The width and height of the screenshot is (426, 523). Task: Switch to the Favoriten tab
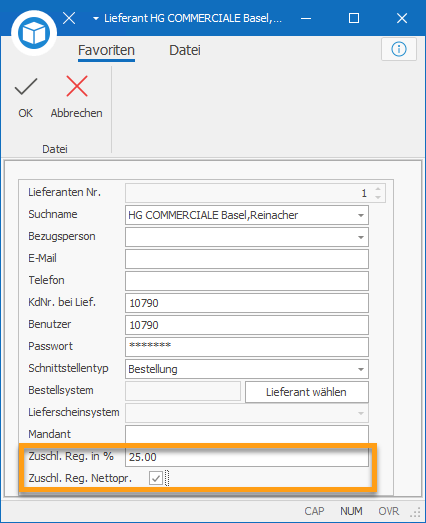(x=106, y=50)
